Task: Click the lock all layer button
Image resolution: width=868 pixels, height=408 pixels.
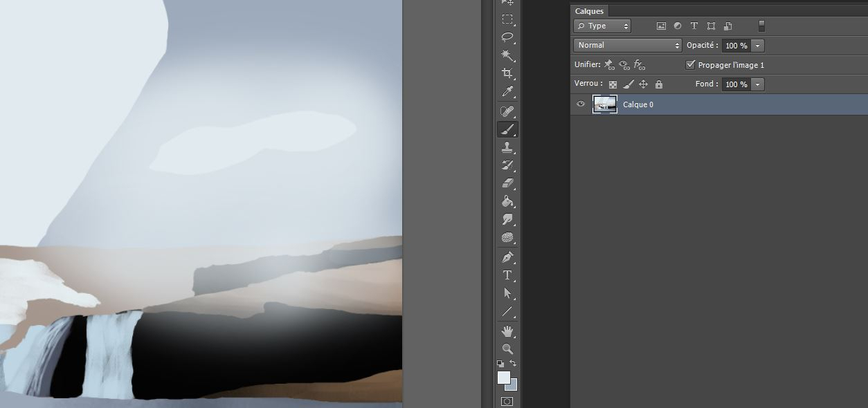Action: click(x=659, y=84)
